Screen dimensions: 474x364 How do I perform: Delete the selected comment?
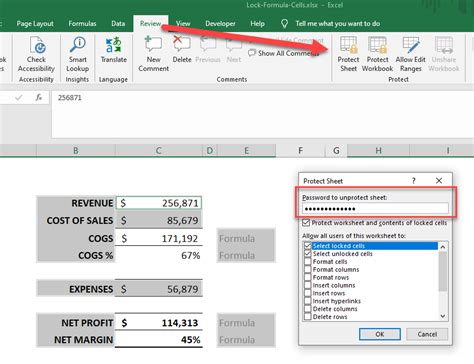click(x=182, y=50)
